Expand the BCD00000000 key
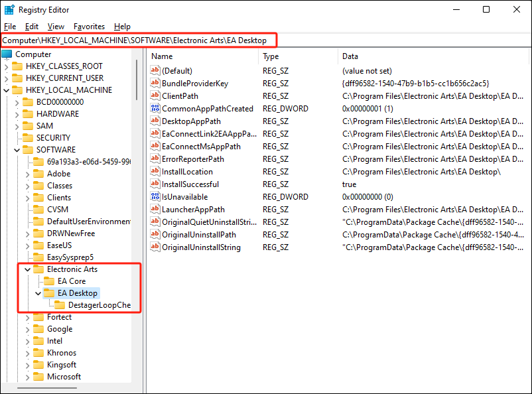This screenshot has width=532, height=394. pyautogui.click(x=17, y=103)
